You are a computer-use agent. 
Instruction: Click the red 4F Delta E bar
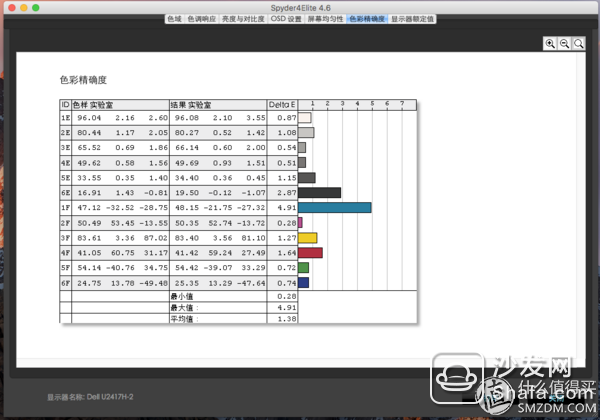[x=310, y=253]
